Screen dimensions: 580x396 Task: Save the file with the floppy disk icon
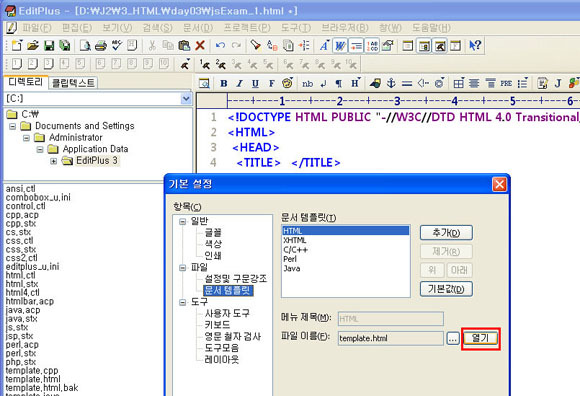point(49,45)
